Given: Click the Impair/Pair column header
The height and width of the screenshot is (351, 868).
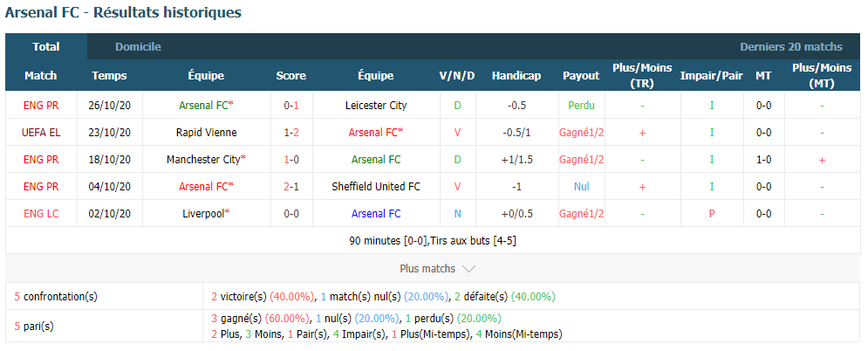Looking at the screenshot, I should [x=711, y=76].
